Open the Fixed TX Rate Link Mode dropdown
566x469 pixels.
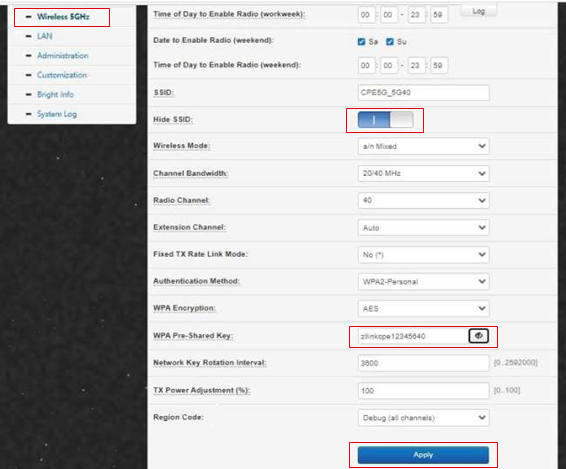point(423,255)
